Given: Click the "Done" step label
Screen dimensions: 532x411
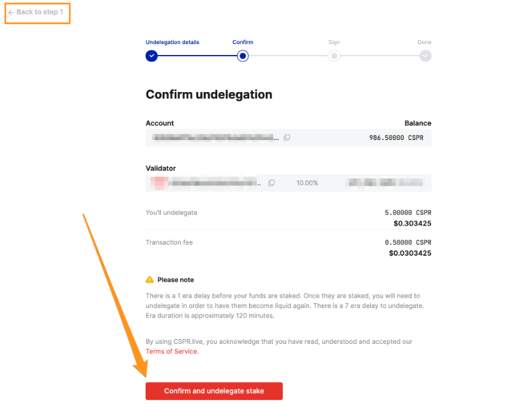Looking at the screenshot, I should (x=425, y=42).
